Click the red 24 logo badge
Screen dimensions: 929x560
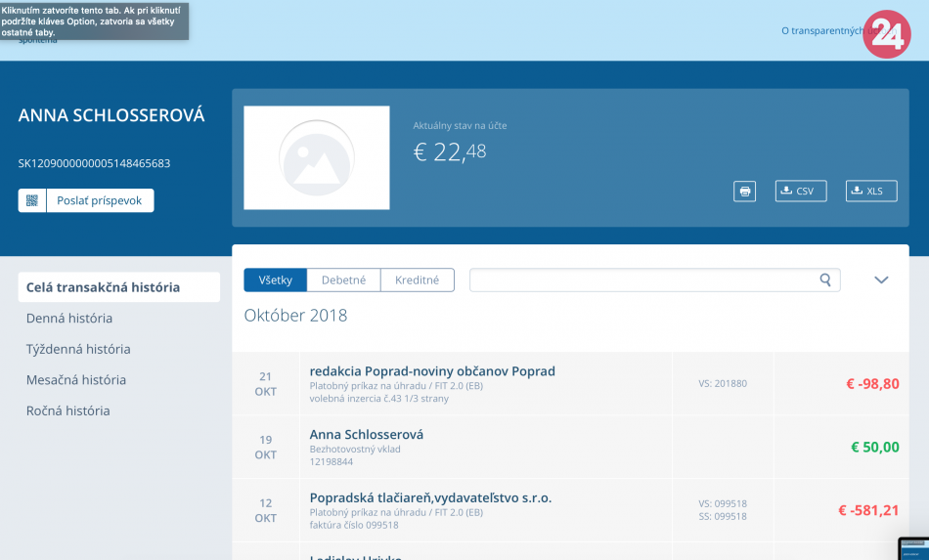point(887,34)
